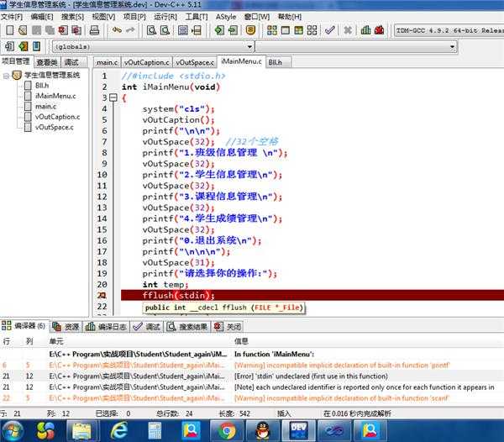Open the 搜索结果 bottom panel tab

click(187, 327)
